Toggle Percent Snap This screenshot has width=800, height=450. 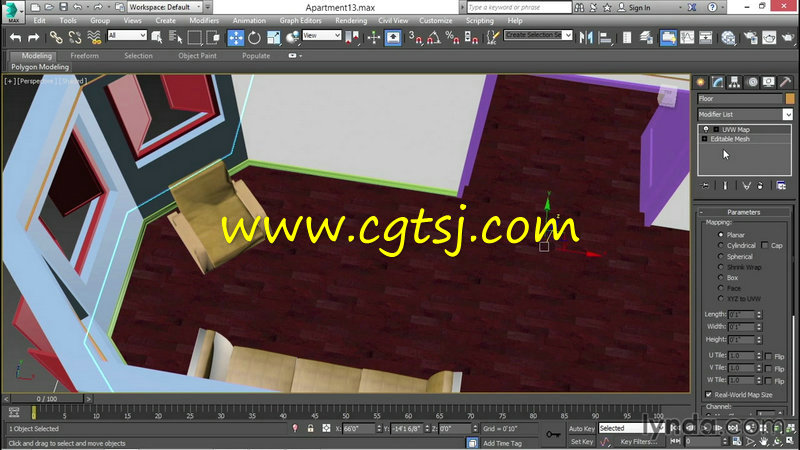[x=452, y=37]
